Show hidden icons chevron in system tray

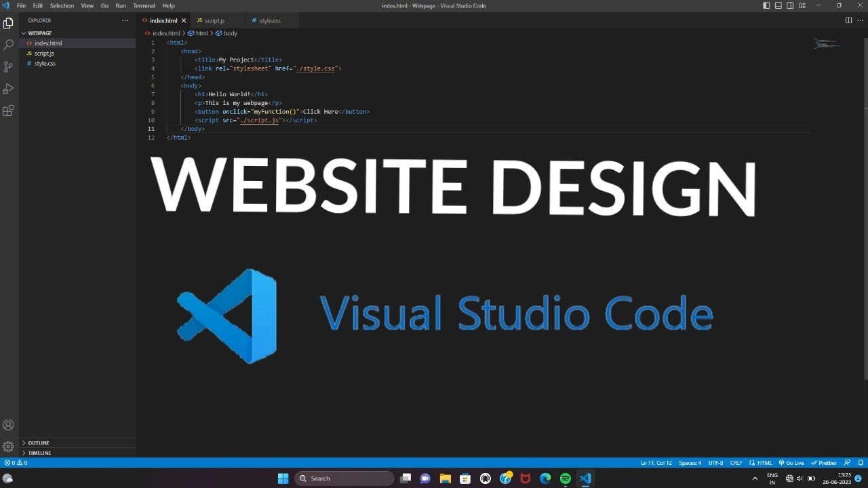point(755,479)
